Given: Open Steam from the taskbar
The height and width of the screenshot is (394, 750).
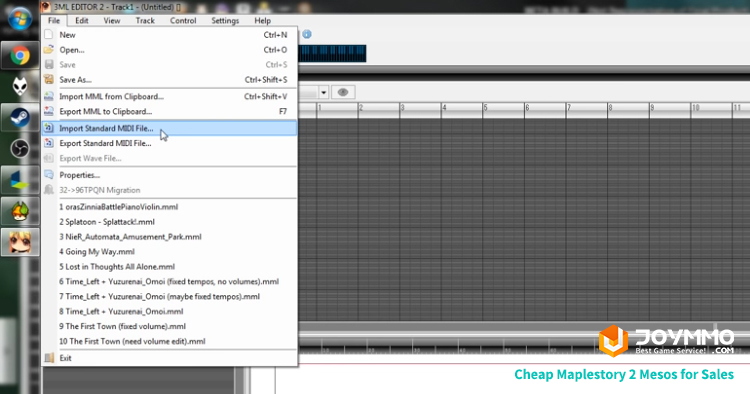Looking at the screenshot, I should [x=20, y=118].
